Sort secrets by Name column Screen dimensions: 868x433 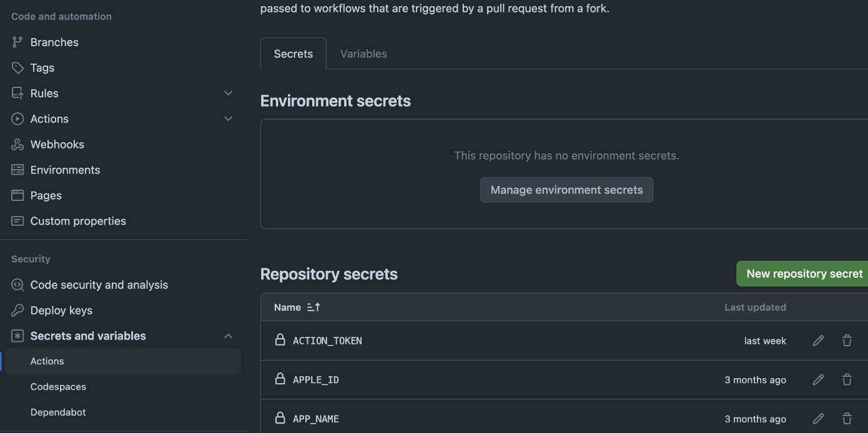tap(297, 307)
